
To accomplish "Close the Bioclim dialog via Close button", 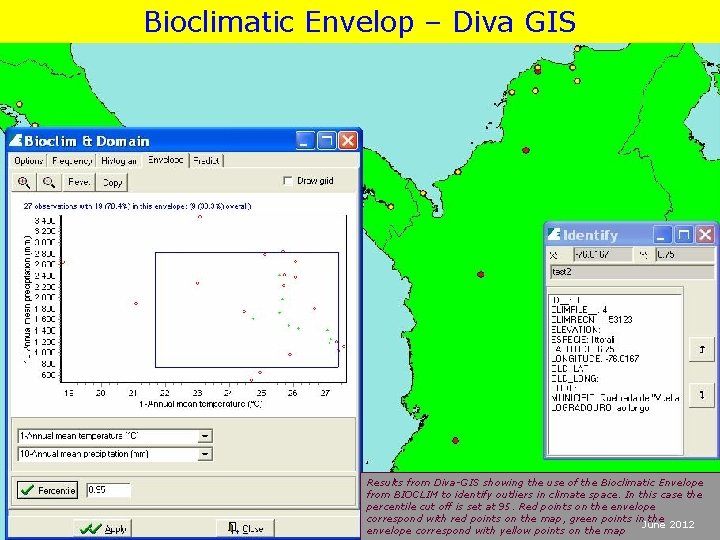I will 246,529.
